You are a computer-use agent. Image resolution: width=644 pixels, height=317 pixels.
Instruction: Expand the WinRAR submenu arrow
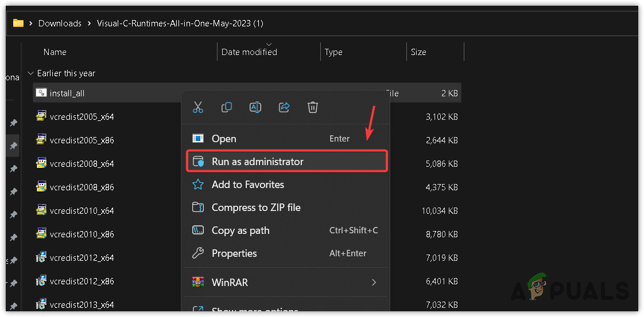374,282
